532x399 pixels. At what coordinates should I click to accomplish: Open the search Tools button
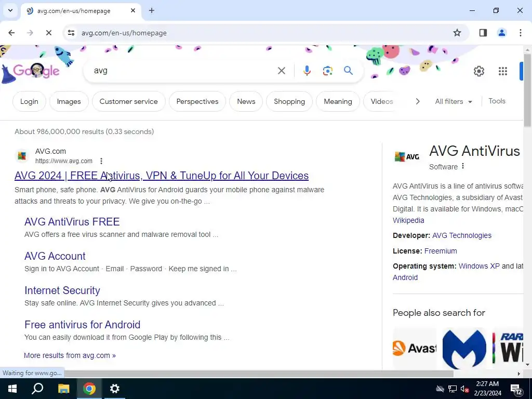[497, 101]
